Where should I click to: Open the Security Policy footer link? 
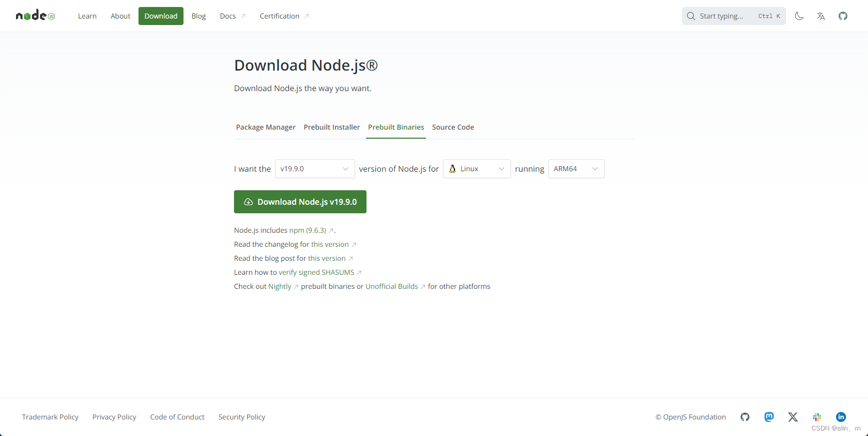coord(242,417)
